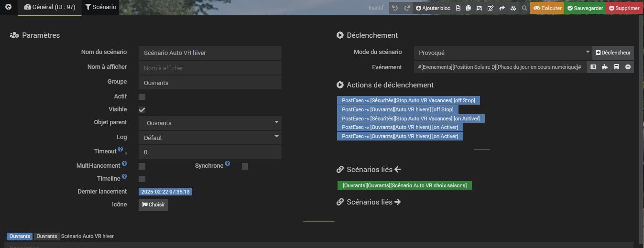Screen dimensions: 644x248
Task: Open the calculator icon beside Evénement
Action: (617, 67)
